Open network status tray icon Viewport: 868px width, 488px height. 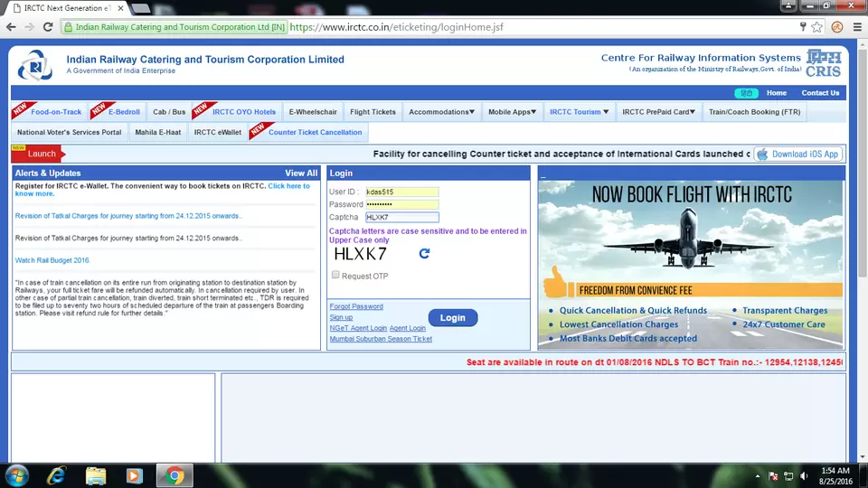(x=788, y=476)
